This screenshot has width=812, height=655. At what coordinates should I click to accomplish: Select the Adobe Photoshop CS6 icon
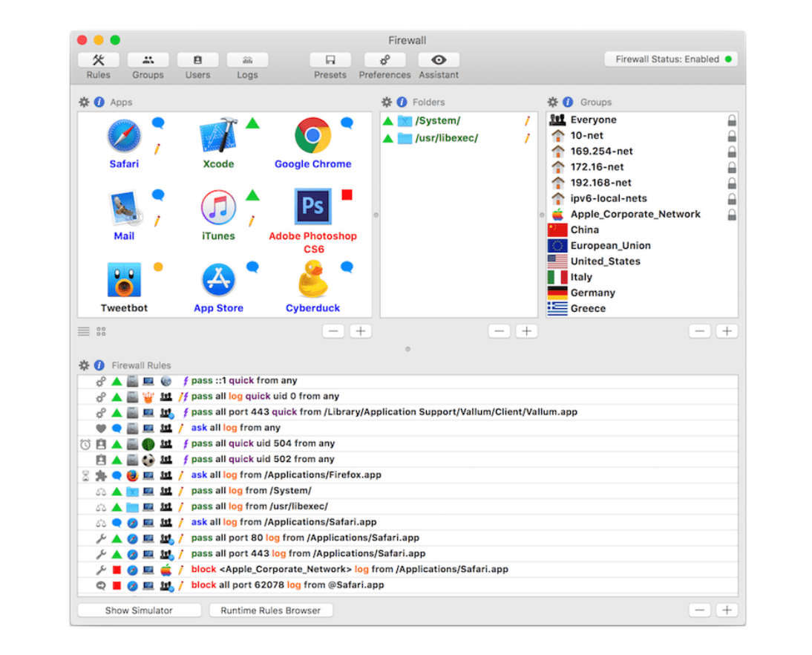click(312, 206)
